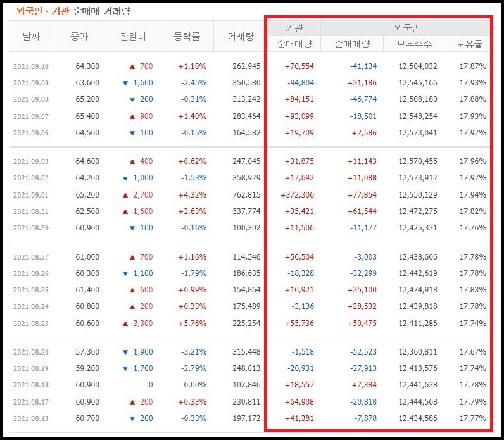Screen dimensions: 504x440
Task: Select the 2021.08.24 date cell
Action: point(31,306)
